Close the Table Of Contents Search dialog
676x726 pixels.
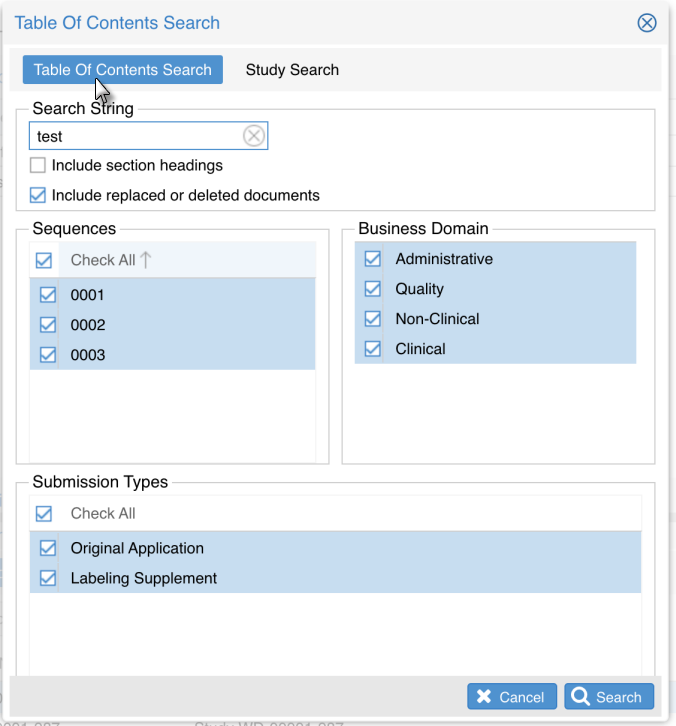[x=647, y=23]
